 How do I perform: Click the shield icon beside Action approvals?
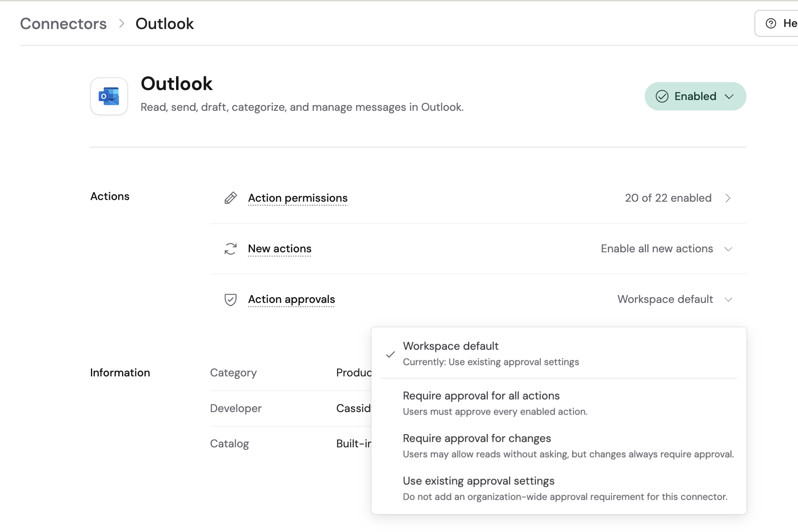[x=230, y=299]
